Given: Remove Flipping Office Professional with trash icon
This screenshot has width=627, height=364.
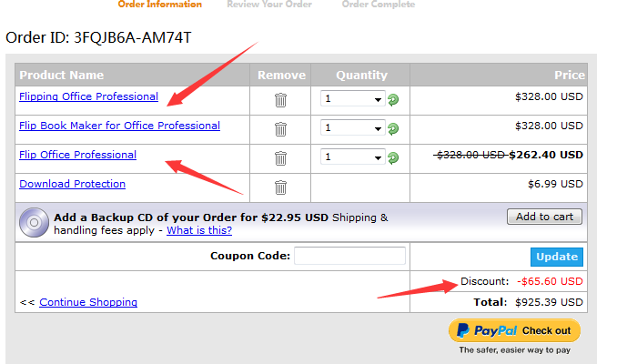Looking at the screenshot, I should (280, 100).
